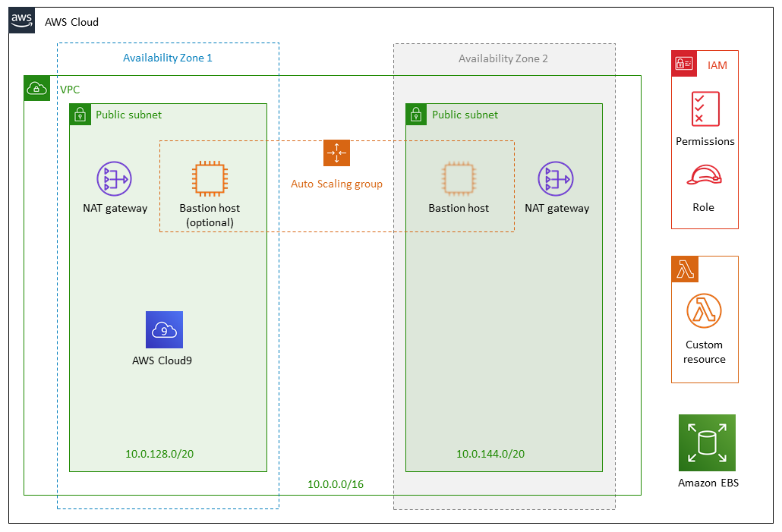Select the Availability Zone 2 label
The height and width of the screenshot is (532, 782).
pos(503,58)
